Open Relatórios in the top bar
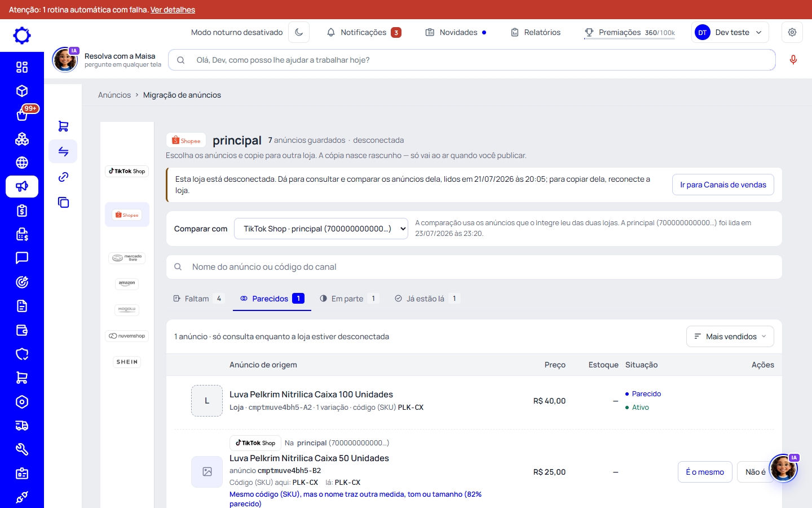This screenshot has height=508, width=812. click(x=536, y=32)
